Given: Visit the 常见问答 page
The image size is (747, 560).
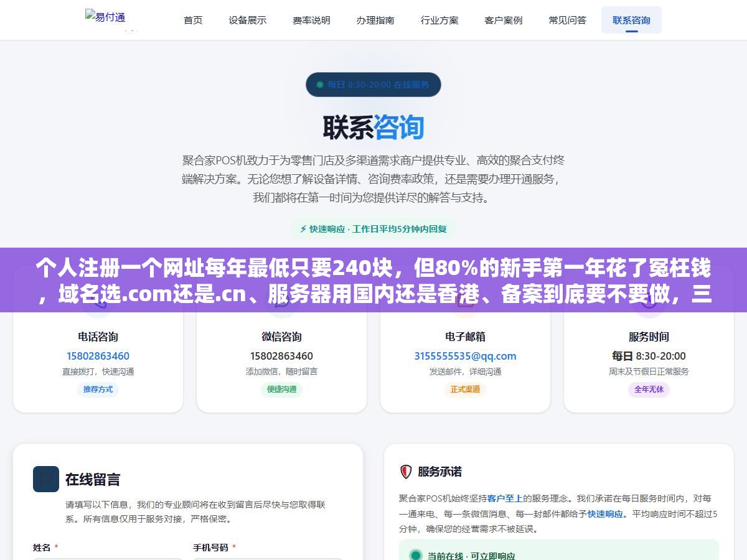Looking at the screenshot, I should point(568,20).
